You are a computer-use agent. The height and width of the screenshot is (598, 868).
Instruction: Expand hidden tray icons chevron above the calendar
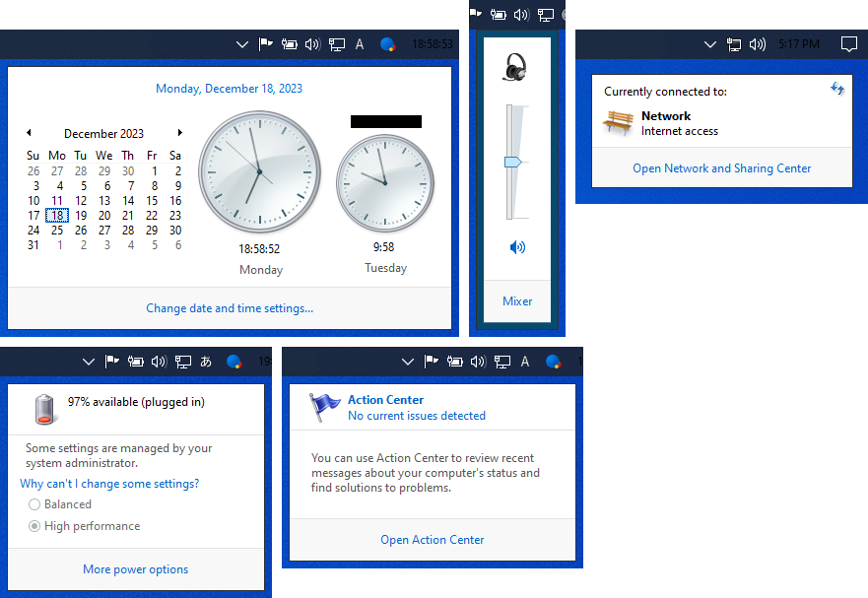(x=242, y=44)
